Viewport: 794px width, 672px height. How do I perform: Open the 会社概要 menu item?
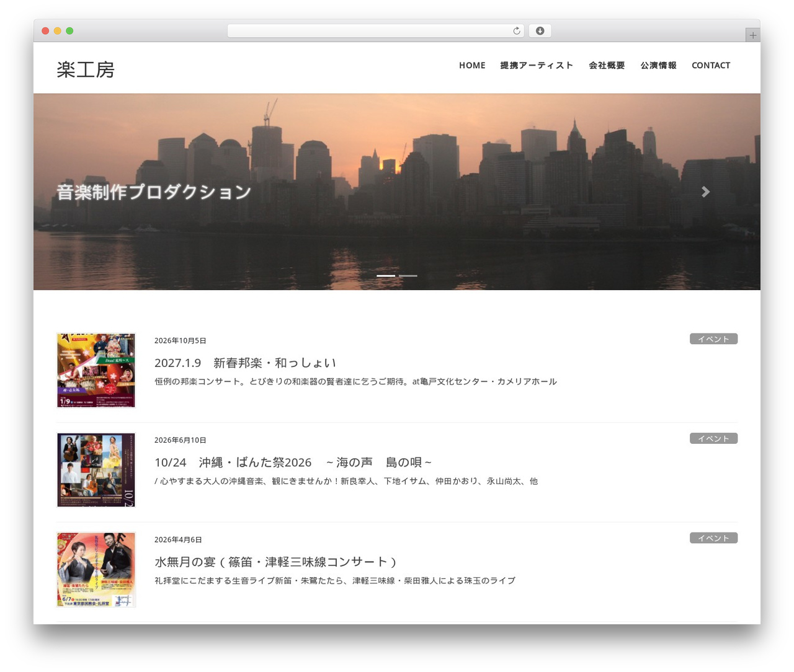click(607, 65)
